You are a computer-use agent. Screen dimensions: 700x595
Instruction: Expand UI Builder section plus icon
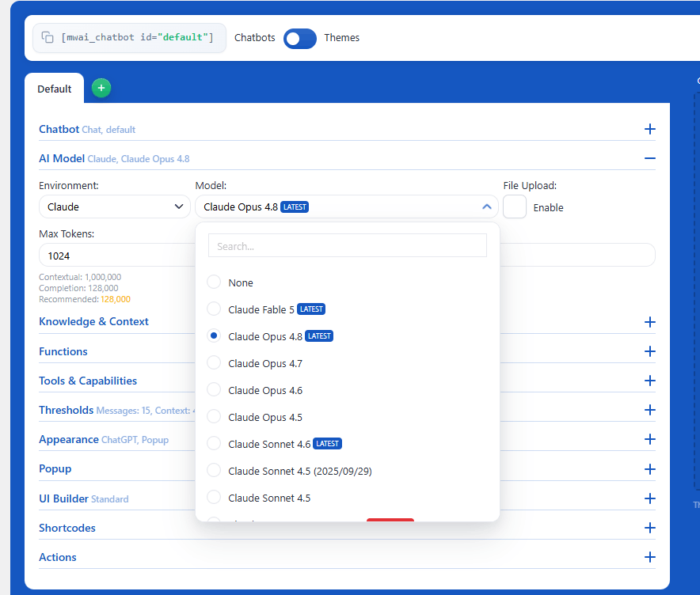pyautogui.click(x=649, y=498)
